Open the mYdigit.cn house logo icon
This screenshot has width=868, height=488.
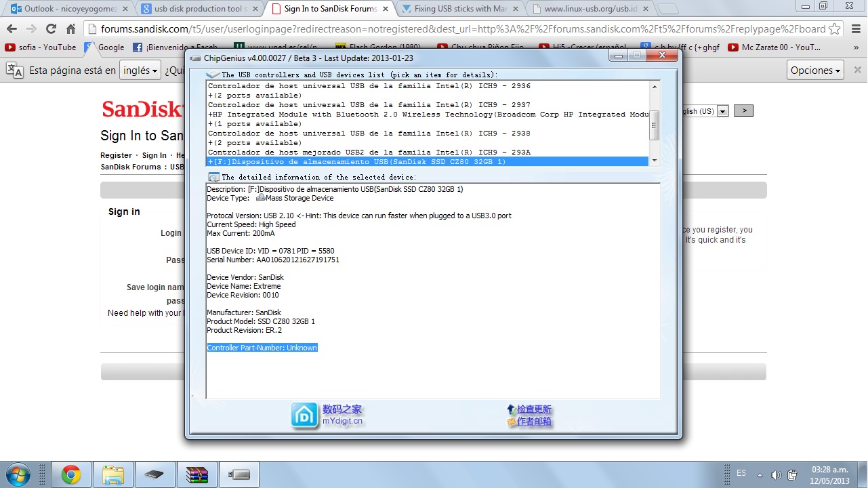[304, 415]
